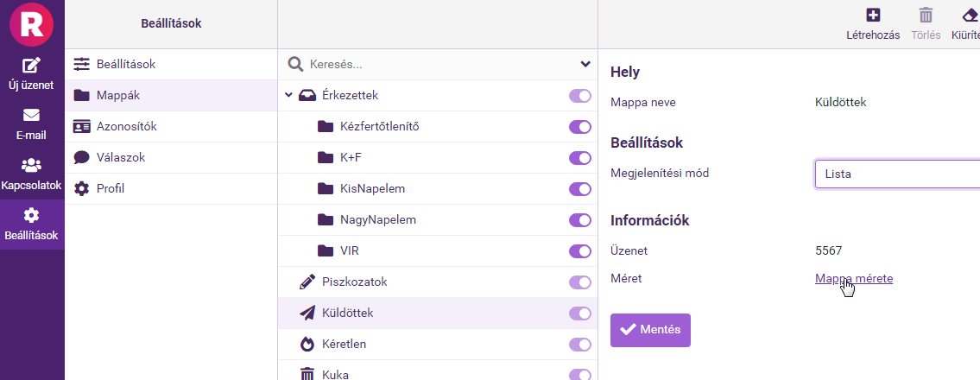Screen dimensions: 980x380
Task: Open Kapcsolatok contacts icon
Action: point(31,165)
